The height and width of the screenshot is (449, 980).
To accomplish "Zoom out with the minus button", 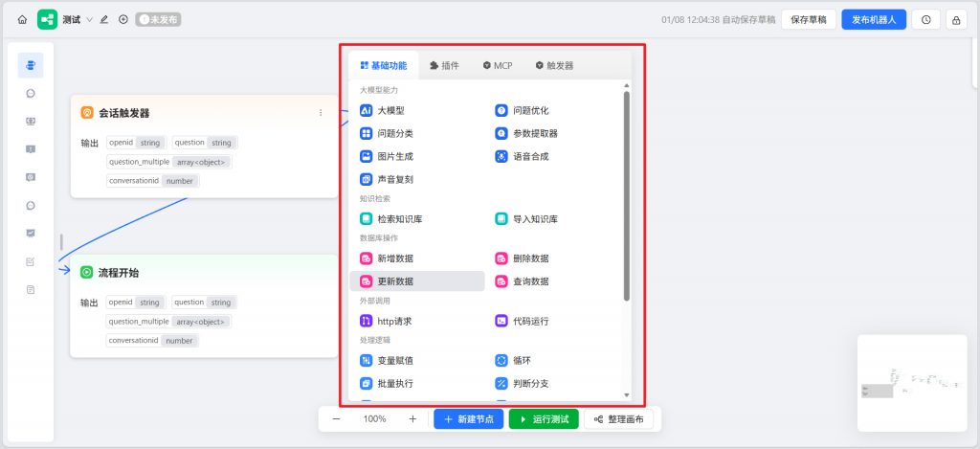I will coord(336,419).
